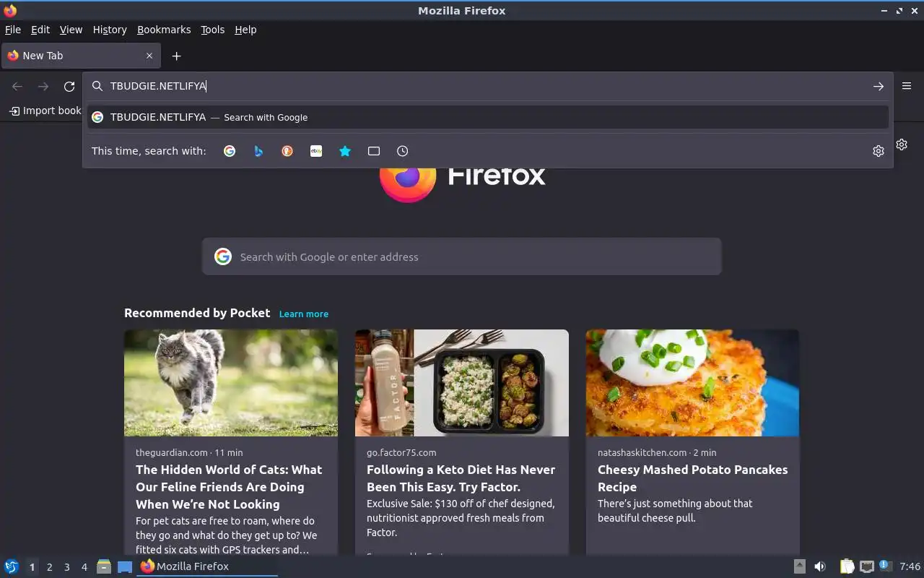Switch to workspace 2
Screen dimensions: 924x578
pos(49,567)
